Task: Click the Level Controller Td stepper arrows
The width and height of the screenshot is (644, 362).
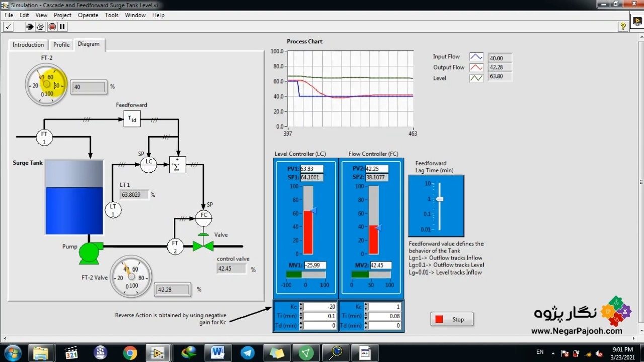Action: [x=301, y=326]
